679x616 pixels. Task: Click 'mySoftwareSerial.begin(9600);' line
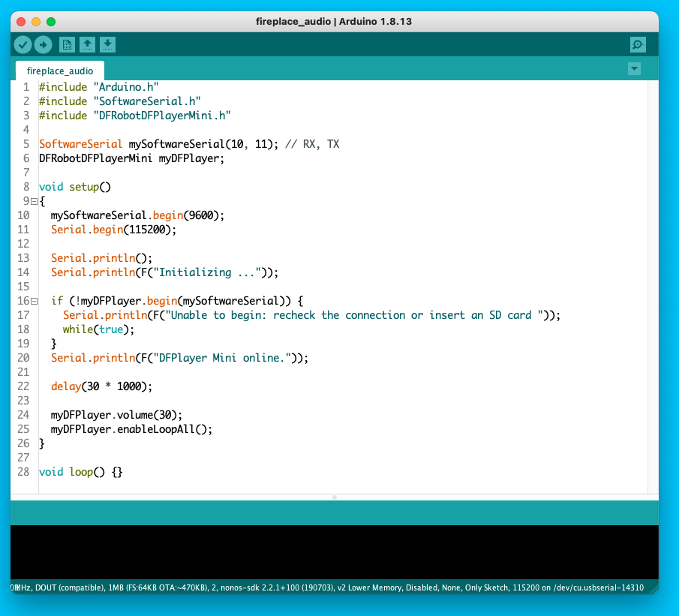click(137, 215)
